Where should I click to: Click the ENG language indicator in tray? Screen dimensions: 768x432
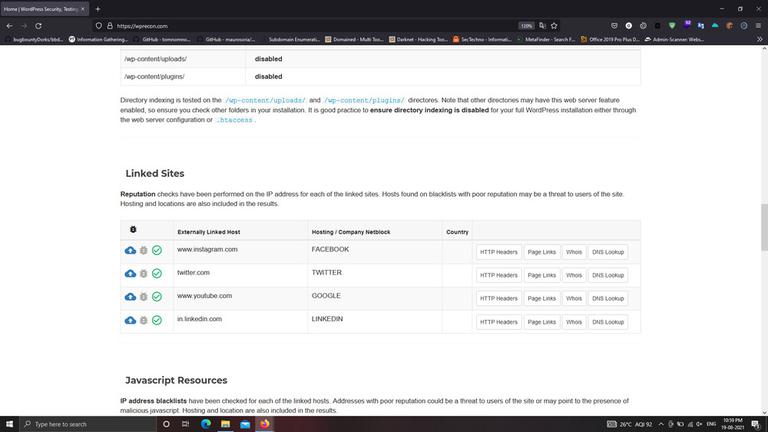point(712,424)
